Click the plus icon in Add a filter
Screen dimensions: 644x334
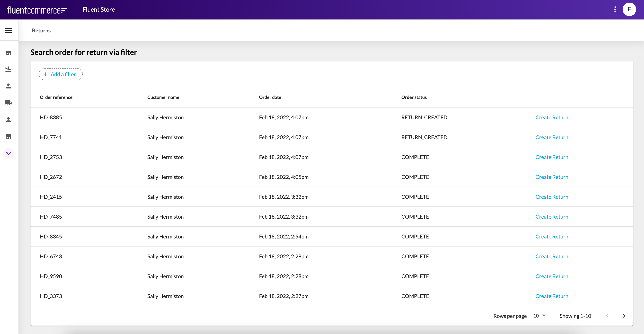45,74
